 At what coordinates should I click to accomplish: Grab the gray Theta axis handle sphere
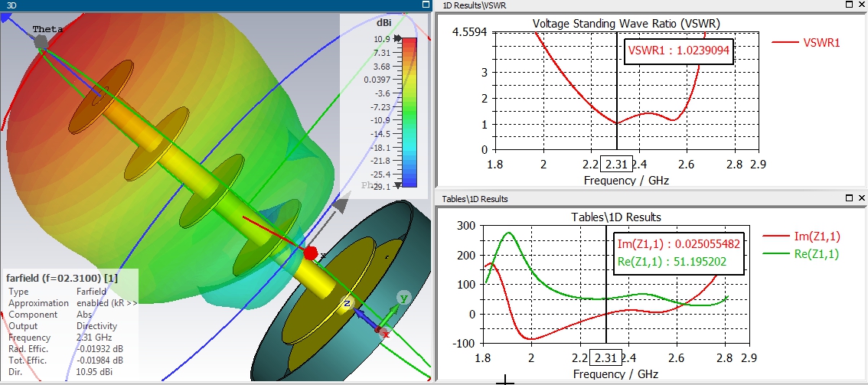(x=41, y=42)
